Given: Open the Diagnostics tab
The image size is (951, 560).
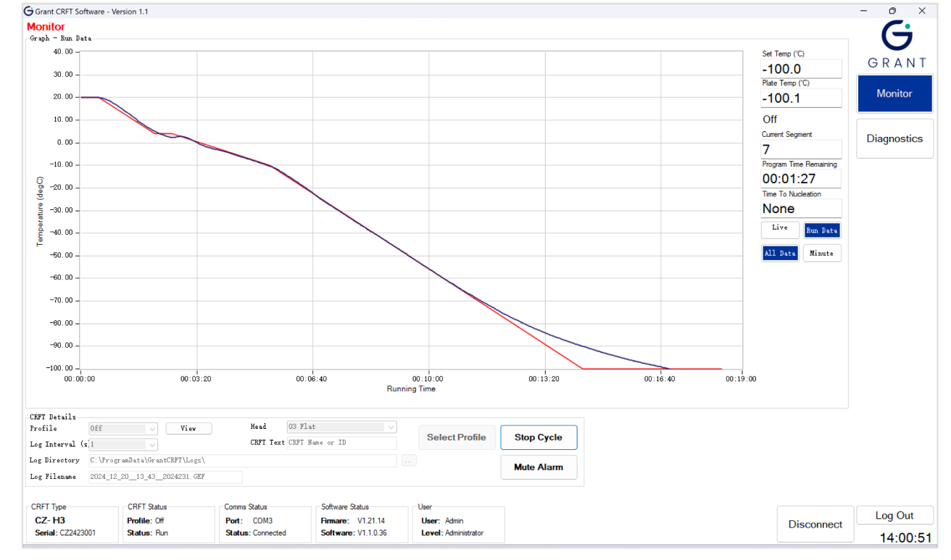Looking at the screenshot, I should click(x=894, y=138).
